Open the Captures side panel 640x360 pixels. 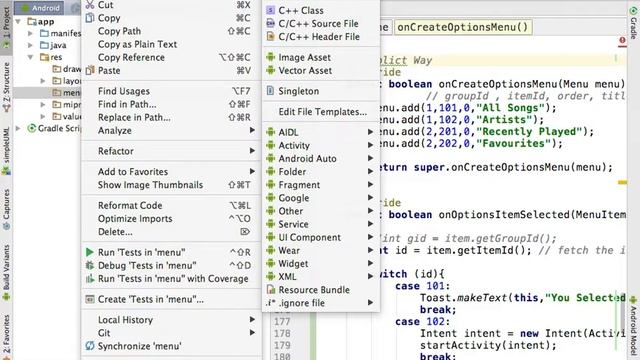pos(6,209)
